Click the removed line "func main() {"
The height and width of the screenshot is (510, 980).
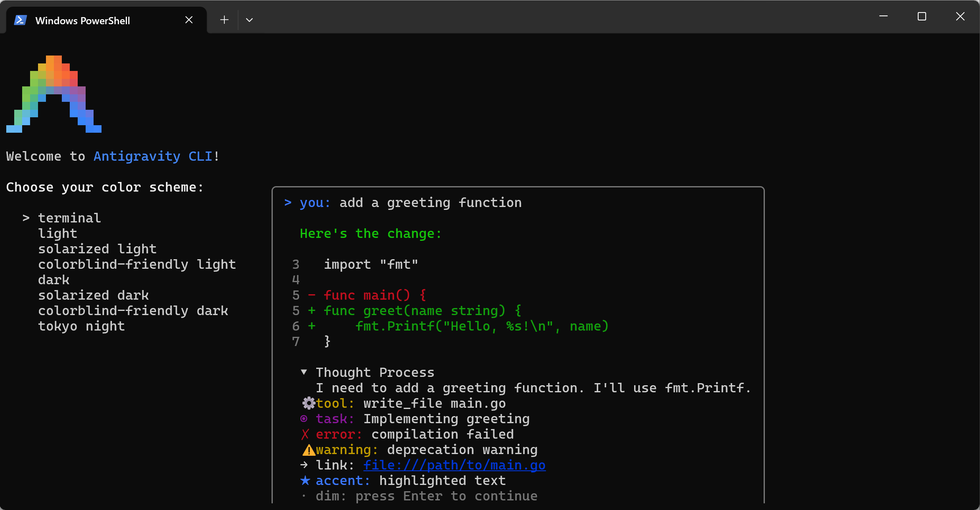(375, 295)
